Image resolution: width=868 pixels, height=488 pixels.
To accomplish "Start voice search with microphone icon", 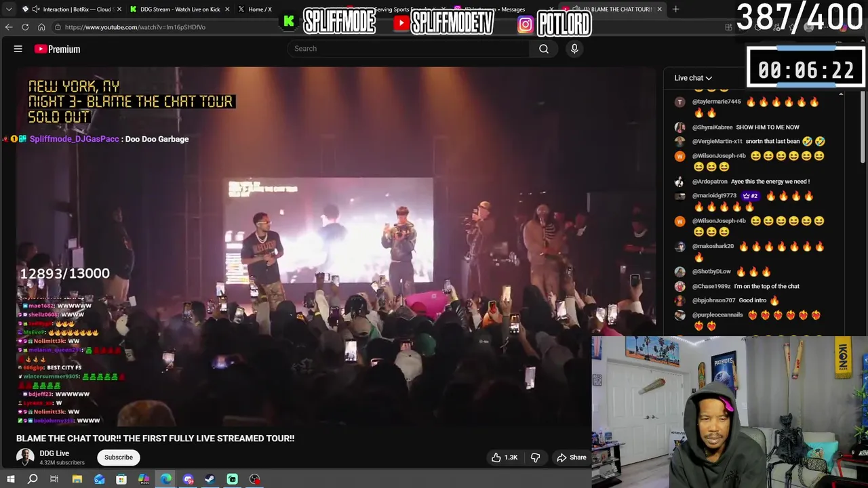I will (574, 49).
